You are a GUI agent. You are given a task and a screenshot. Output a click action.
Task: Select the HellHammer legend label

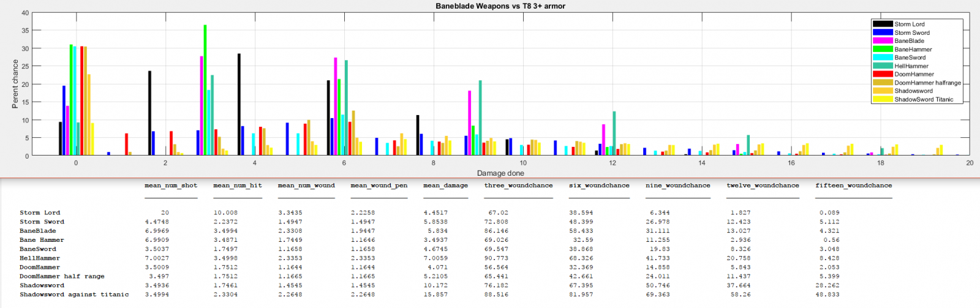click(911, 66)
